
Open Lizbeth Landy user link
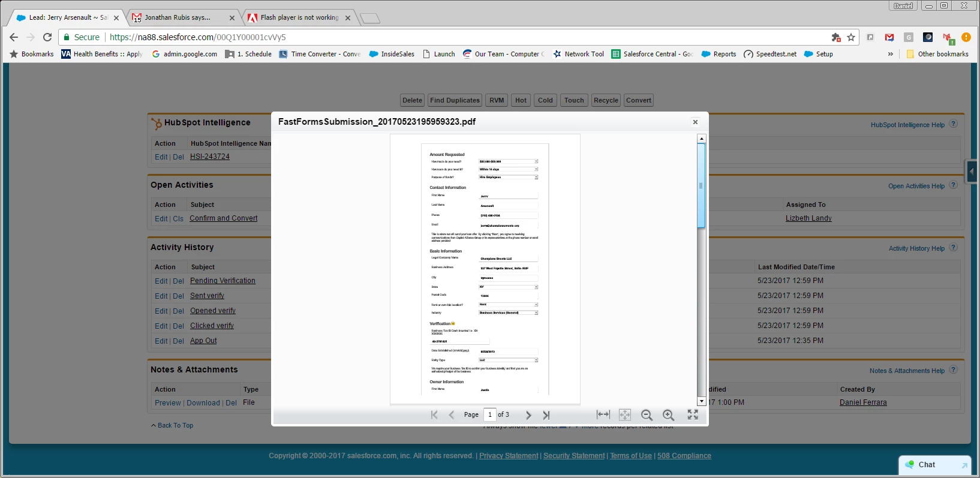tap(808, 218)
